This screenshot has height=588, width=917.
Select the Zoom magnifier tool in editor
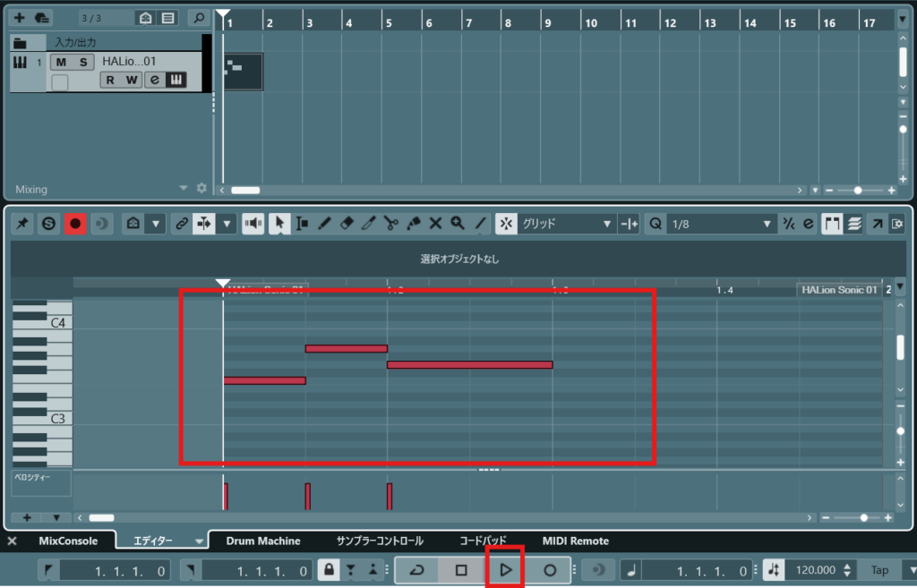point(458,224)
